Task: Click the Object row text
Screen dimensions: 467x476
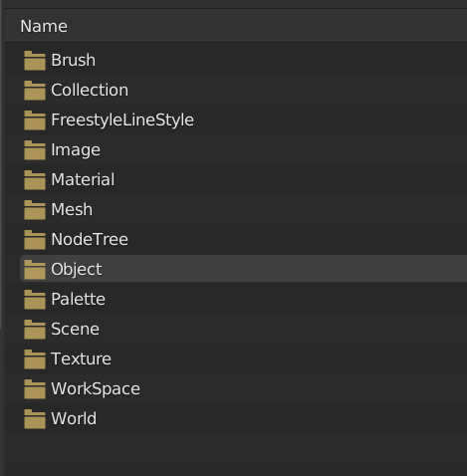Action: pos(77,269)
